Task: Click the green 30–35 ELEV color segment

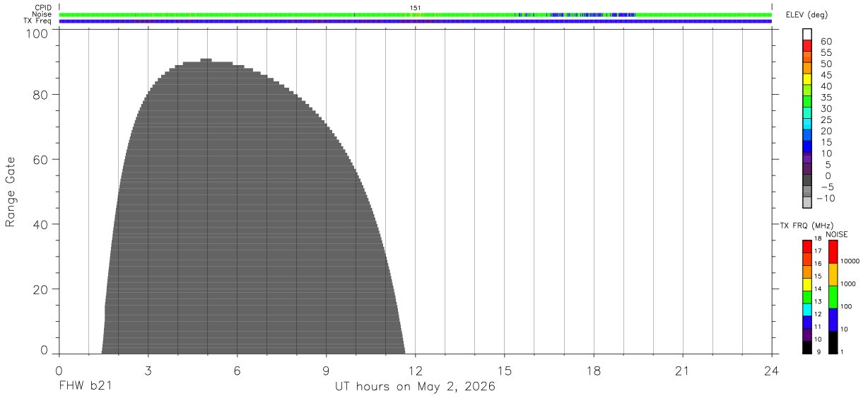Action: (807, 103)
